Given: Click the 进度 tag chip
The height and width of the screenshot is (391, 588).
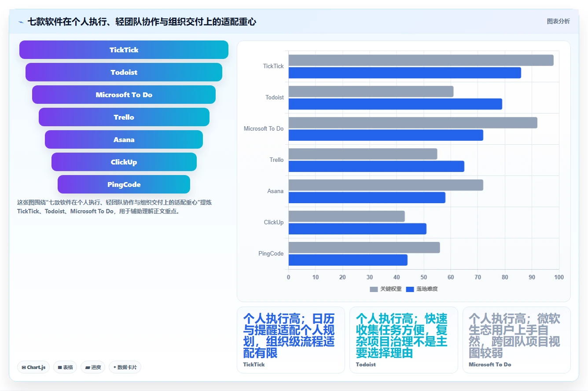Looking at the screenshot, I should (93, 367).
